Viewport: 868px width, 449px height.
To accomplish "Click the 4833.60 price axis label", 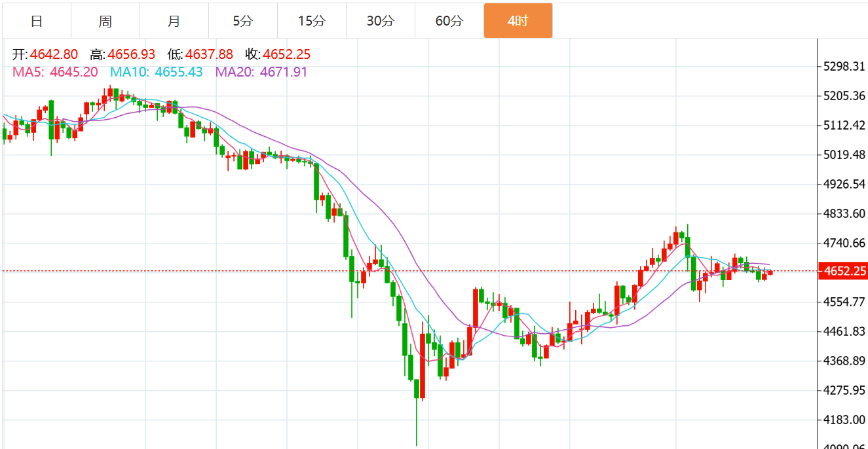I will pos(845,213).
